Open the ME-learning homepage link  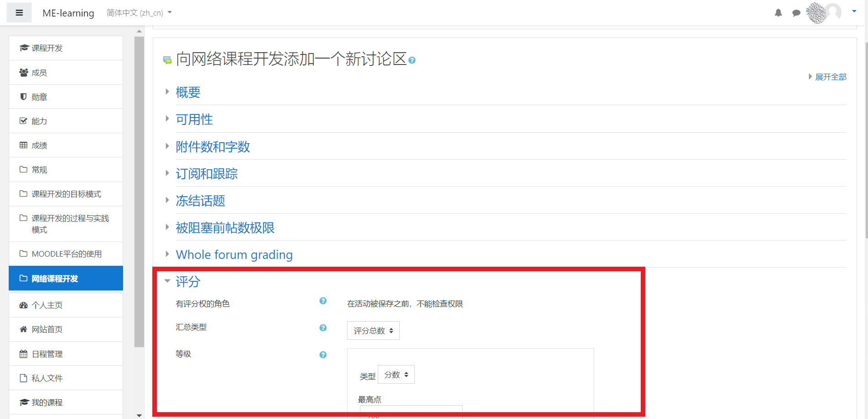(x=68, y=13)
